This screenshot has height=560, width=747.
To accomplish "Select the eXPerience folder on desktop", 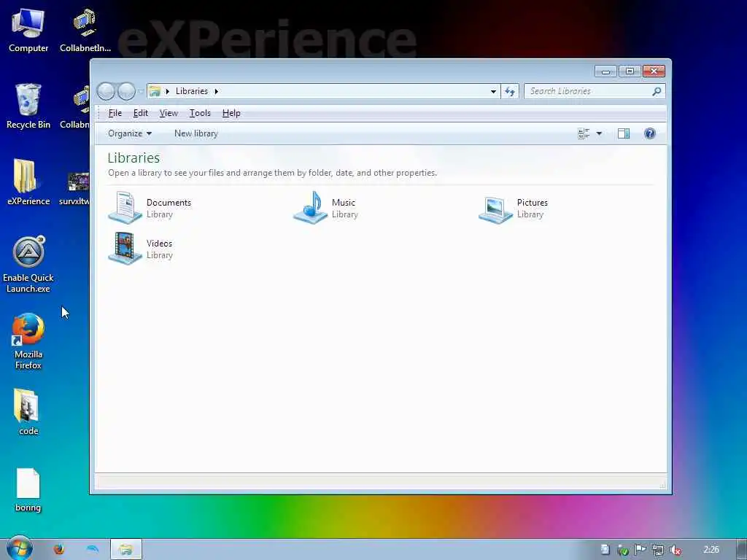I will [x=28, y=183].
